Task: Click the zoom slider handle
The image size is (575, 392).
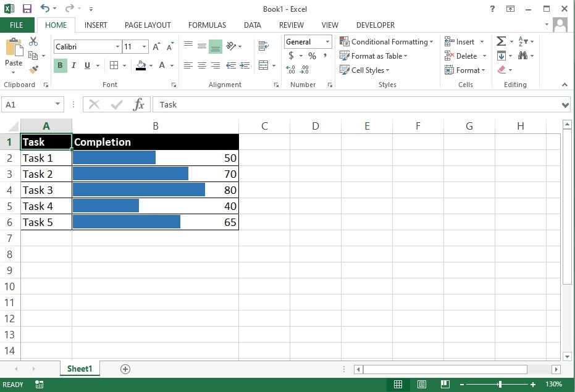Action: (500, 385)
